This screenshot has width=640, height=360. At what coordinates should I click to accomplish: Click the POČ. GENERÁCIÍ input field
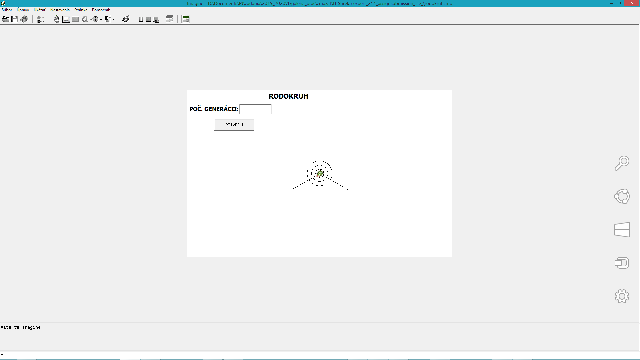(x=255, y=109)
